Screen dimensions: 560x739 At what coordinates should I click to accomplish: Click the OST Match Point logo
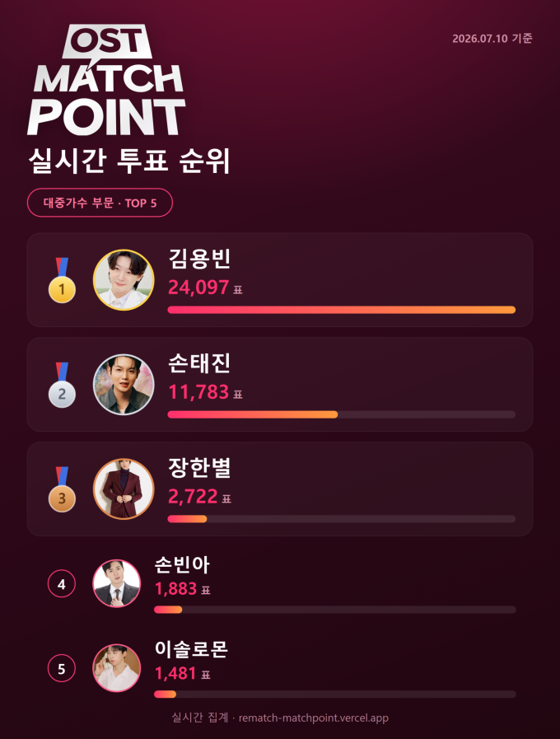point(107,80)
